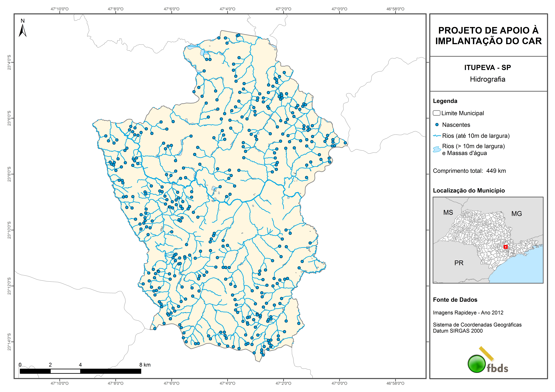
Task: Click the title PROJETO DE APOIO À IMPLANTAÇÃO DO CAR
Action: (x=488, y=36)
